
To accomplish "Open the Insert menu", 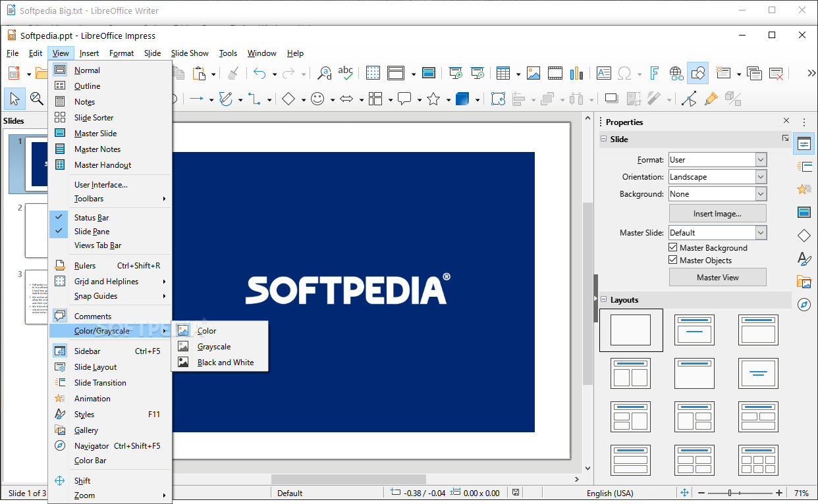I will coord(90,53).
